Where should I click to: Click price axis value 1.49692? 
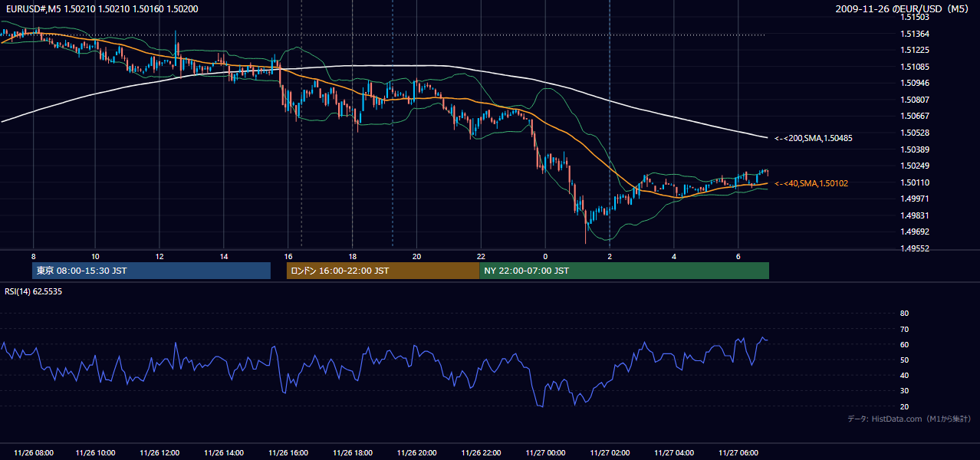(x=914, y=232)
